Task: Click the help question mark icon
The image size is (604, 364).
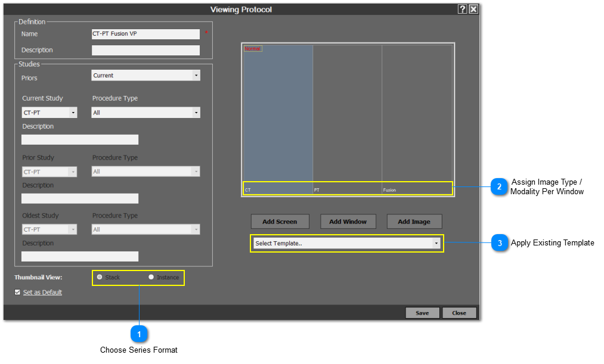Action: tap(462, 9)
